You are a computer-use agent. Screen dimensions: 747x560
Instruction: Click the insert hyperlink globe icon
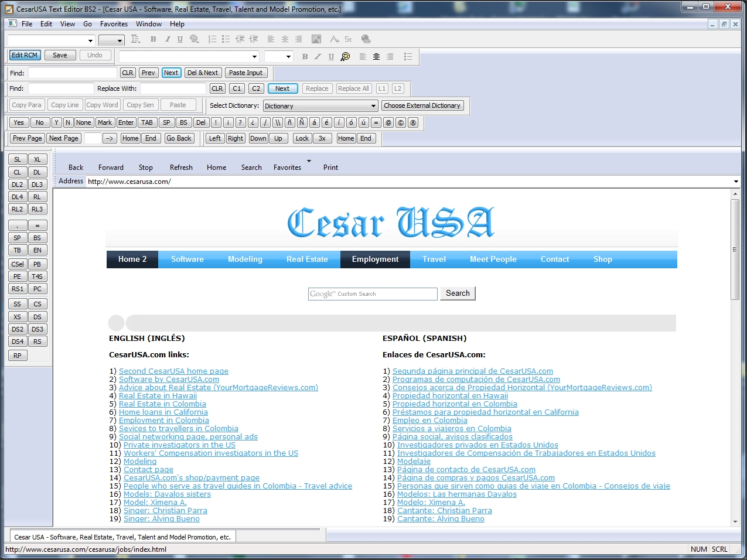click(x=366, y=39)
